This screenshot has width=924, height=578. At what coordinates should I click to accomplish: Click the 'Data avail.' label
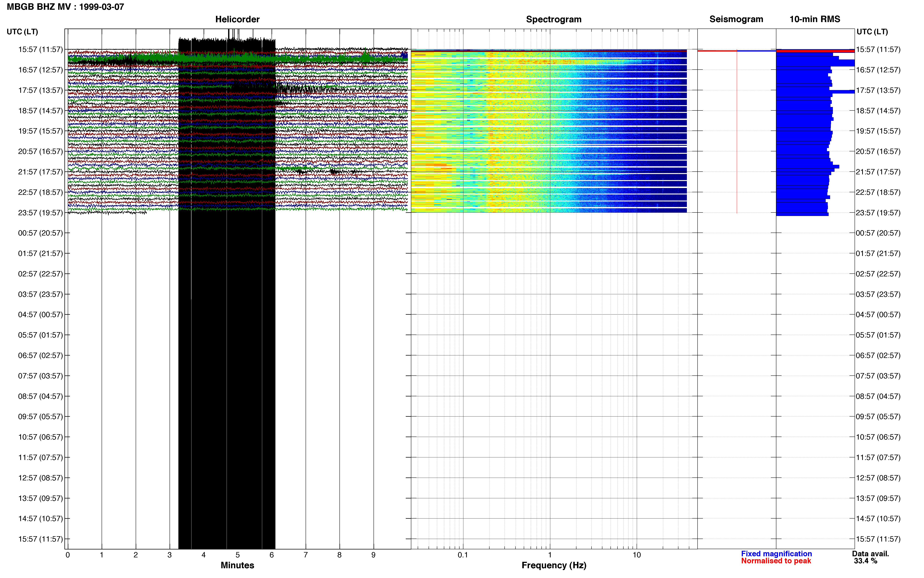point(870,554)
